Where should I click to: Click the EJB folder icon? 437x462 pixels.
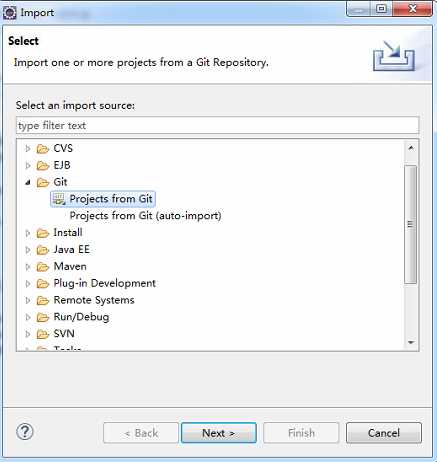[43, 165]
